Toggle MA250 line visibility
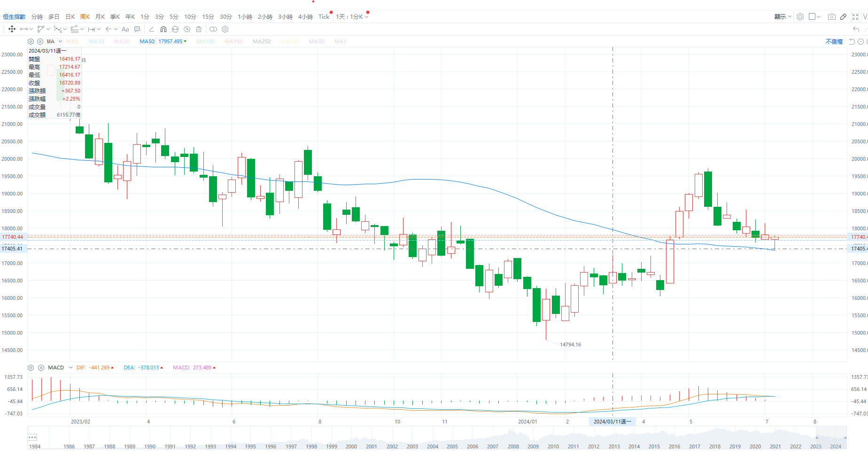Screen dimensions: 868x454 262,41
